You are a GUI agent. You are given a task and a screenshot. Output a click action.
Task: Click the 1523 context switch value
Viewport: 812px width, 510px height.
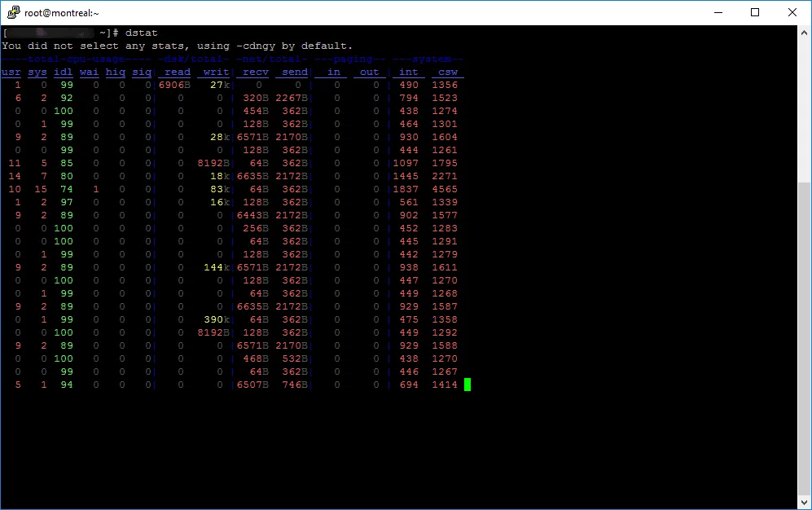[x=445, y=98]
